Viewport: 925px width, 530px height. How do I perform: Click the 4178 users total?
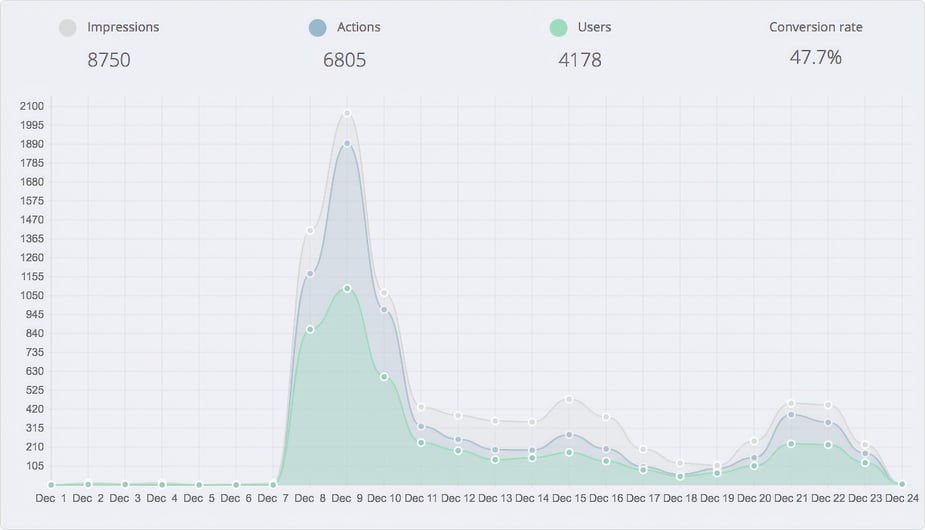[580, 60]
